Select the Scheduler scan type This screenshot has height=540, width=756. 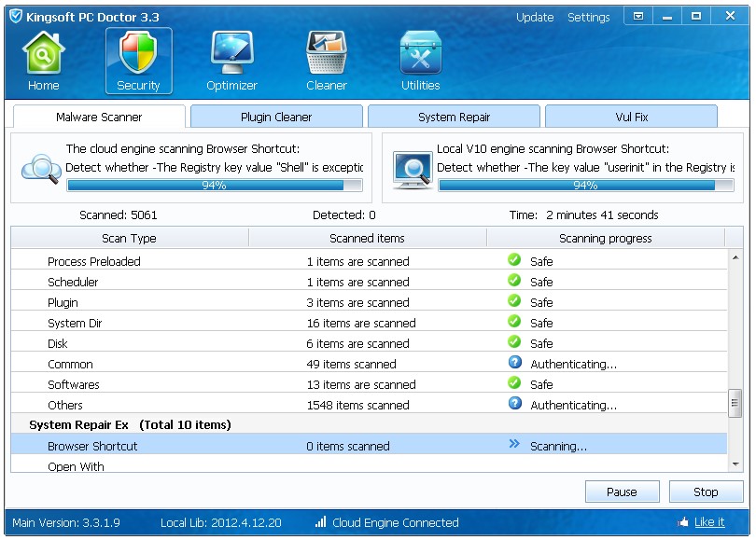tap(73, 283)
